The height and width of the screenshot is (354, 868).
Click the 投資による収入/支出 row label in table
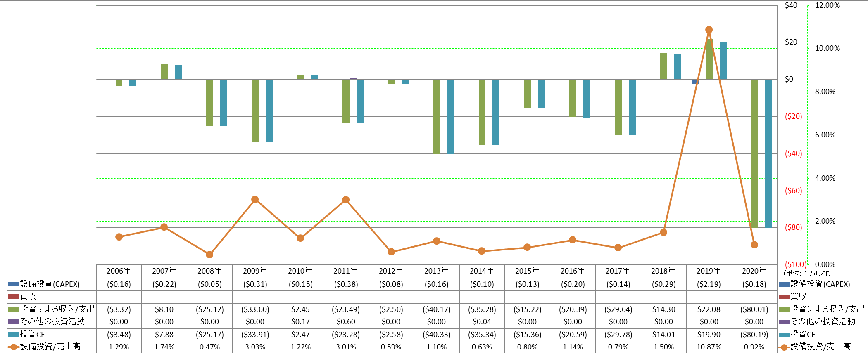point(58,309)
